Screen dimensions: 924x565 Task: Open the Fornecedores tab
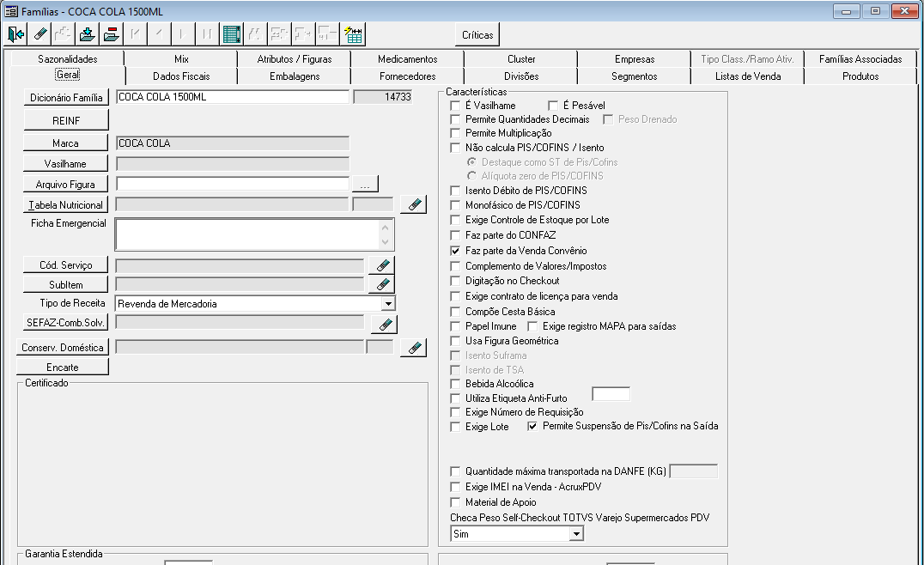point(408,76)
